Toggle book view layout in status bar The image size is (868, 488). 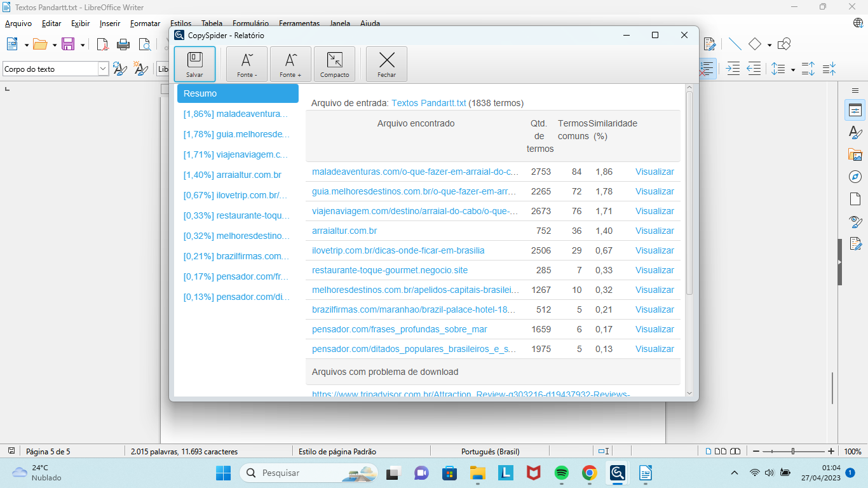tap(735, 452)
